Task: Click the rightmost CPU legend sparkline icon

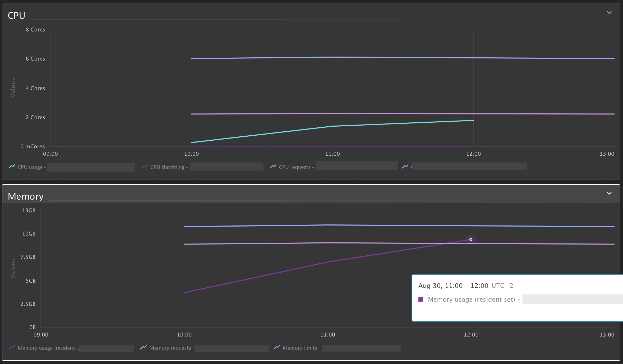Action: tap(406, 167)
